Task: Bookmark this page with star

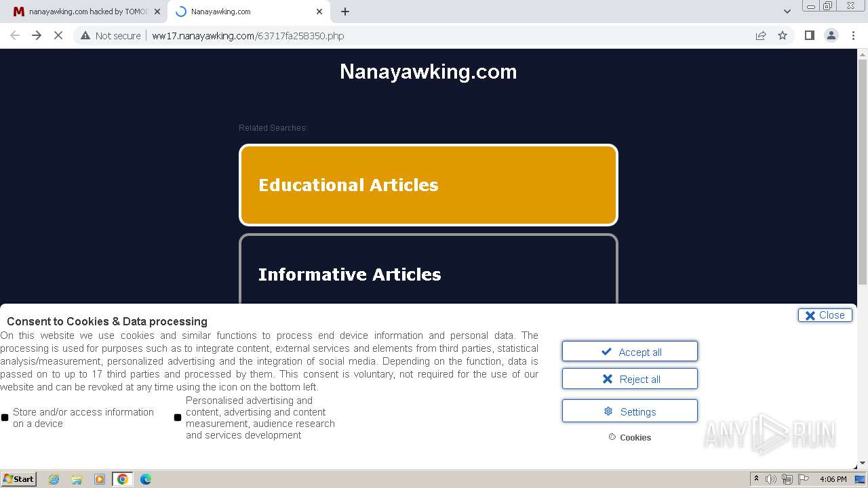Action: coord(783,36)
